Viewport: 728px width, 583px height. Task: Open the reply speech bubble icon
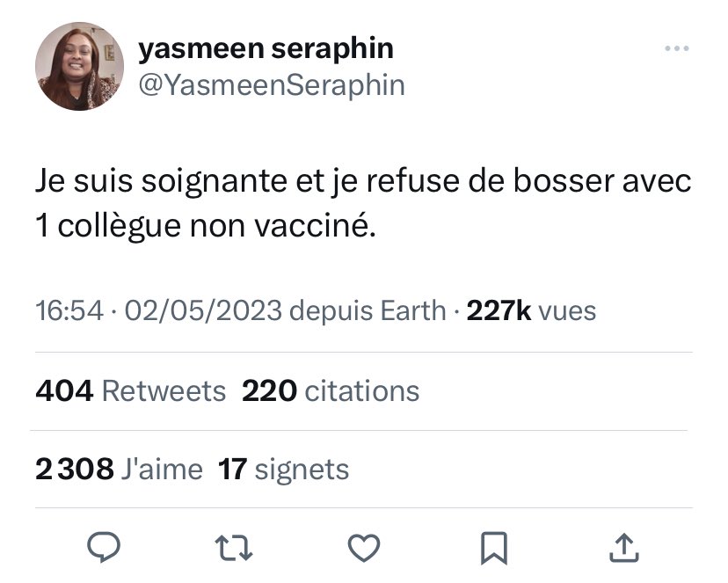click(104, 547)
